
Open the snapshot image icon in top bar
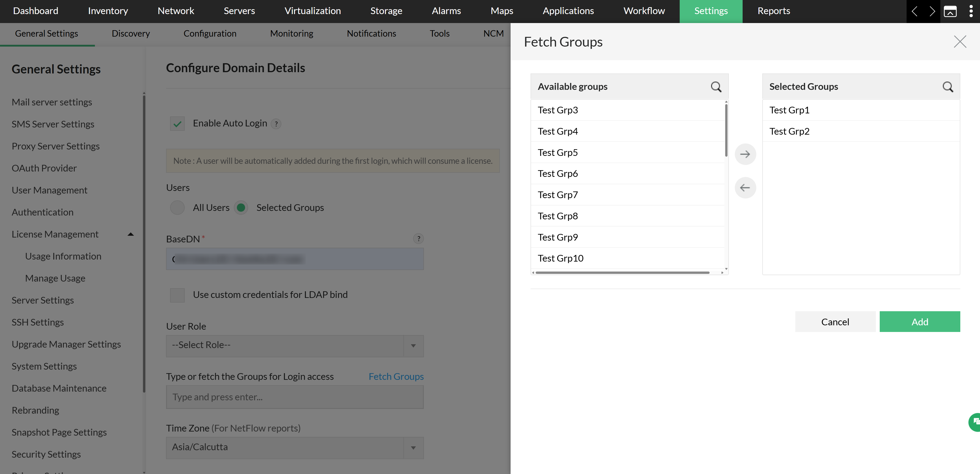coord(950,12)
